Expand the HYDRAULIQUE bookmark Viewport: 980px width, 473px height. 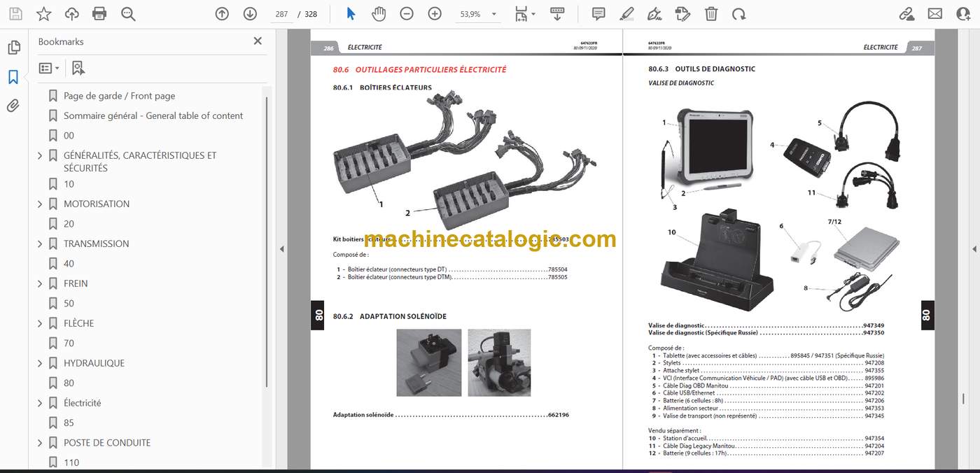(40, 363)
